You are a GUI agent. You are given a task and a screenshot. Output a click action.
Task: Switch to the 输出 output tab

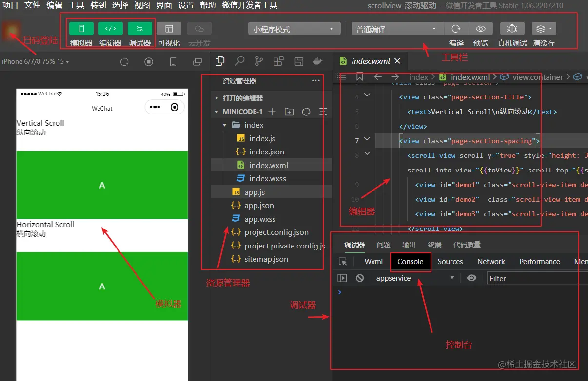tap(409, 245)
